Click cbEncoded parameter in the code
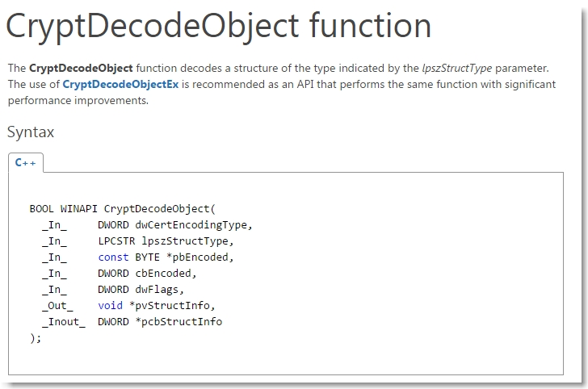Viewport: 588px width, 389px height. pos(167,273)
